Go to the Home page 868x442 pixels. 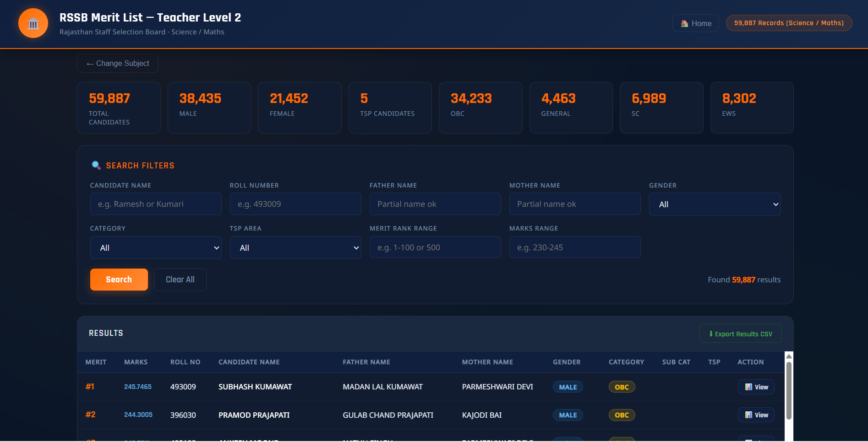[695, 23]
